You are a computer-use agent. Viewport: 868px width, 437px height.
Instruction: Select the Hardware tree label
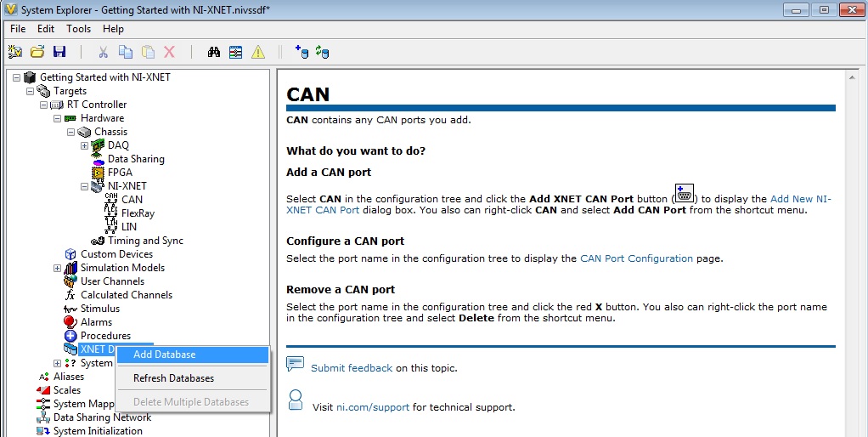[x=102, y=118]
